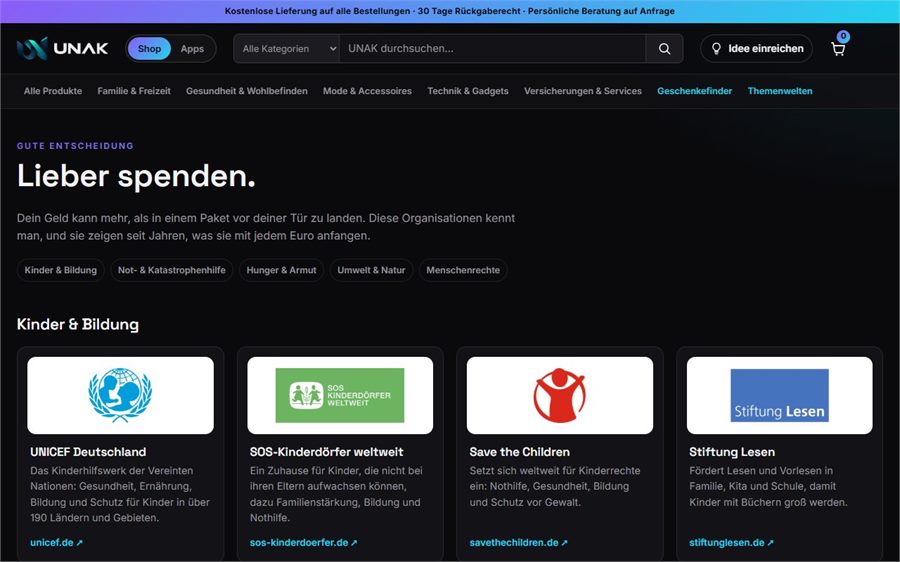Click the SOS-Kinderdörfer weltweit card title
This screenshot has width=900, height=562.
[327, 452]
